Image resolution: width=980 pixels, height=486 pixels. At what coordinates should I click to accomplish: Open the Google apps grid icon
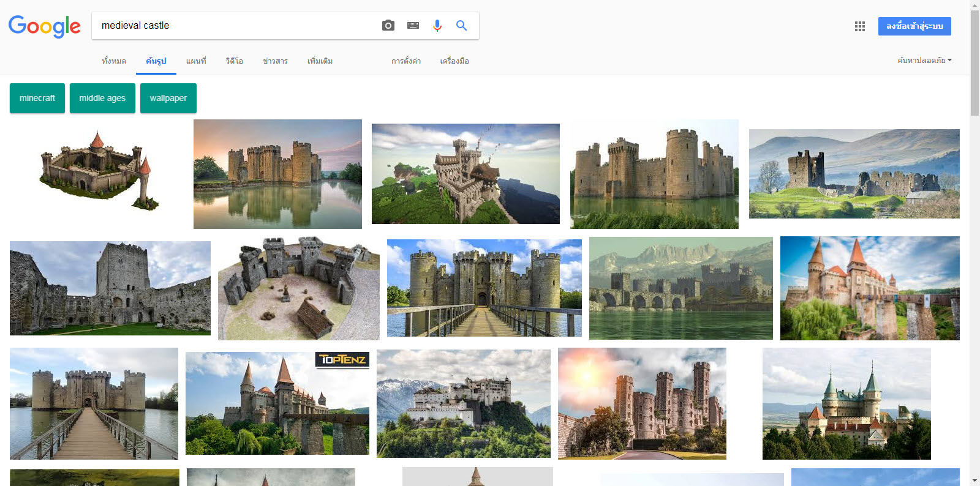(x=860, y=26)
